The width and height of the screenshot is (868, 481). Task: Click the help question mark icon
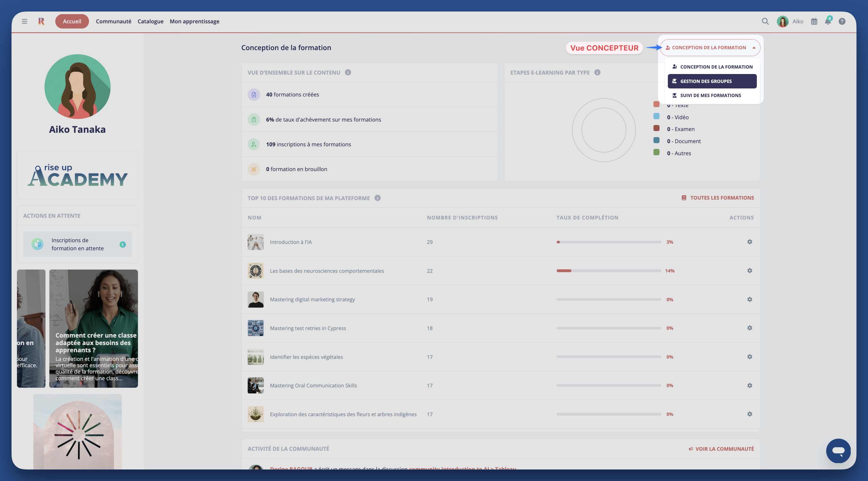(x=842, y=21)
